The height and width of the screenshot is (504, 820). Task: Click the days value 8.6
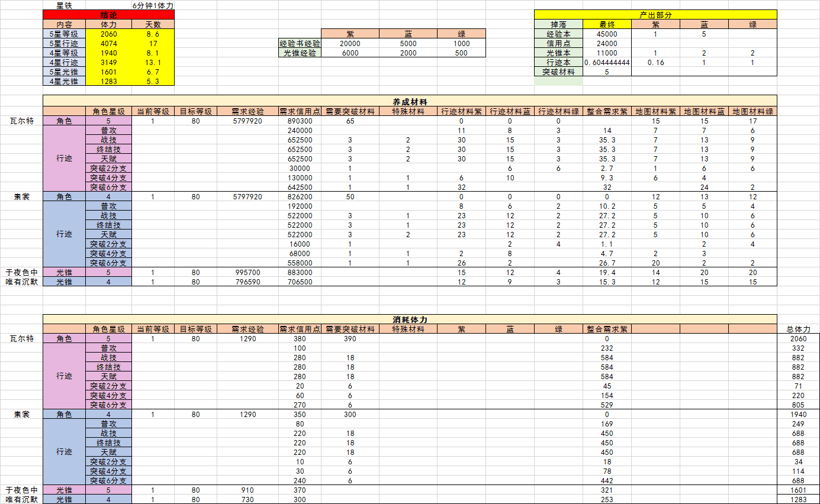point(153,34)
